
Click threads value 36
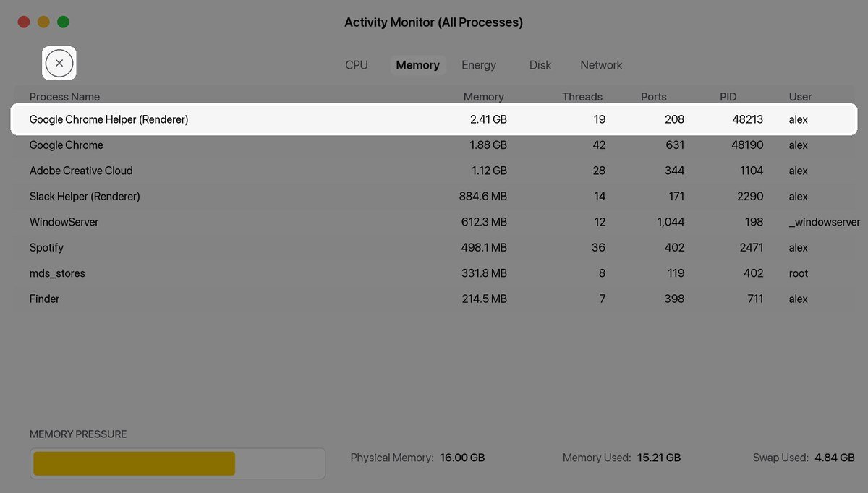[599, 248]
